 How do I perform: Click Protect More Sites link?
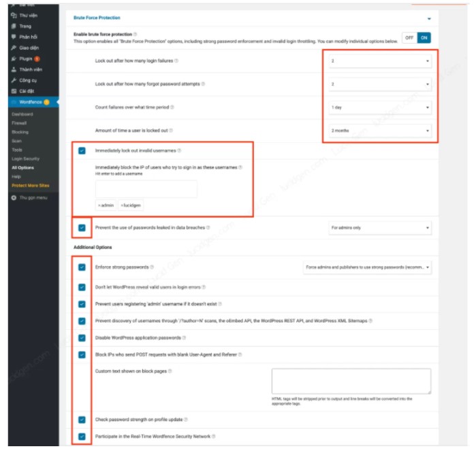pos(30,186)
